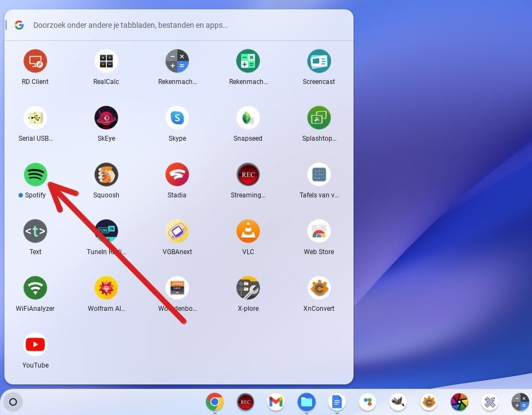
Task: Launch the Woordenboek dictionary app
Action: click(x=177, y=288)
